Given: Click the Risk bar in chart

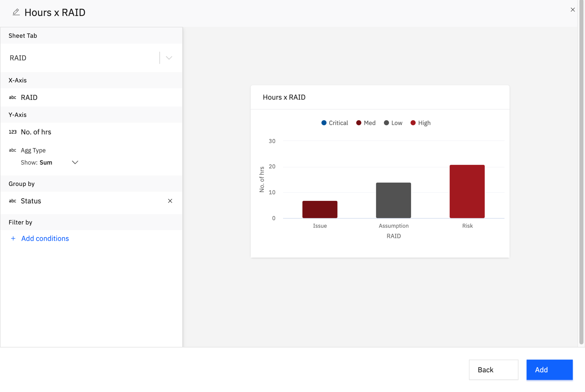Looking at the screenshot, I should click(x=467, y=191).
